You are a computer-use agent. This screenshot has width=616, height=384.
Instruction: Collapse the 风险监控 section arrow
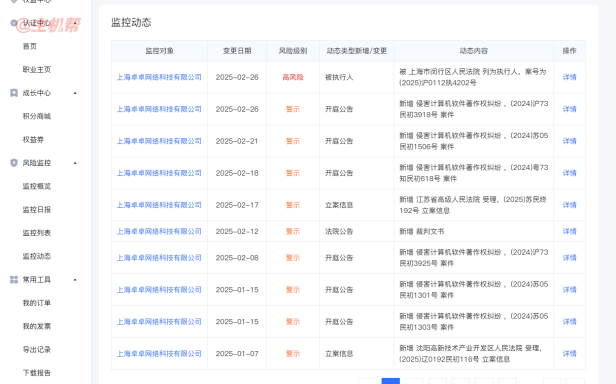pos(75,163)
